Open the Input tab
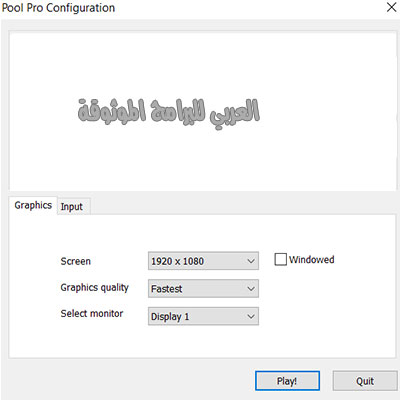The height and width of the screenshot is (400, 400). pos(72,207)
